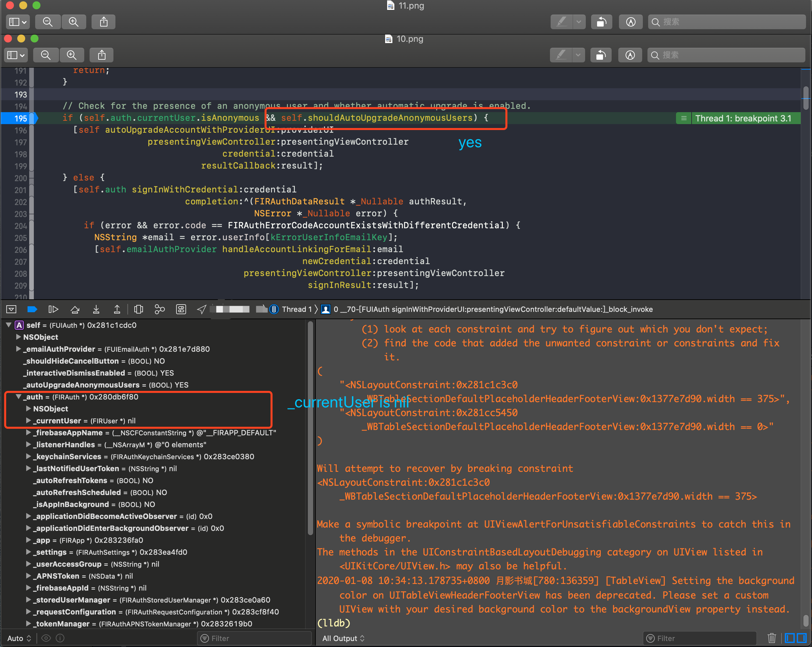
Task: Expand the NSObject variable node
Action: (18, 337)
